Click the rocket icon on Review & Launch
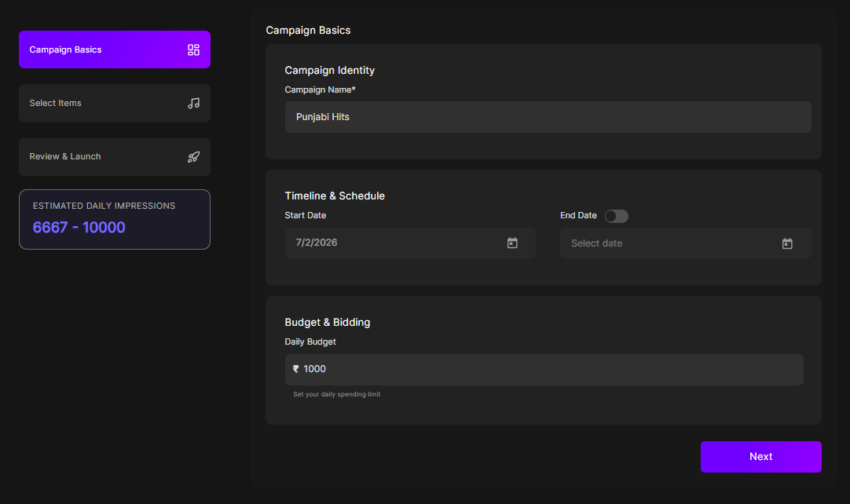This screenshot has width=850, height=504. click(x=193, y=157)
